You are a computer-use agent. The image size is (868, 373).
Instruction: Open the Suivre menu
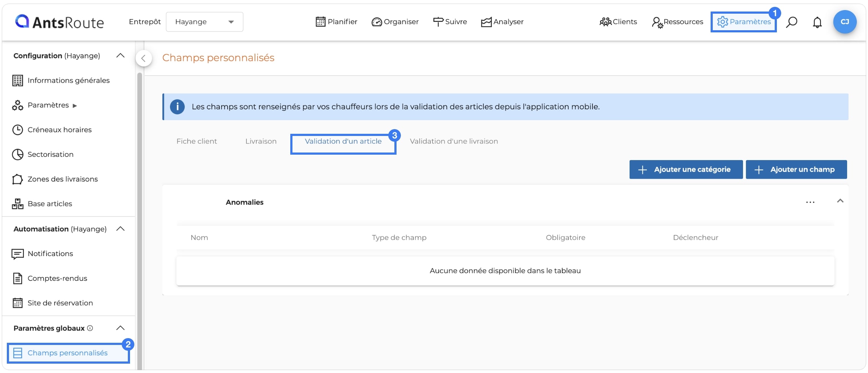[x=450, y=22]
